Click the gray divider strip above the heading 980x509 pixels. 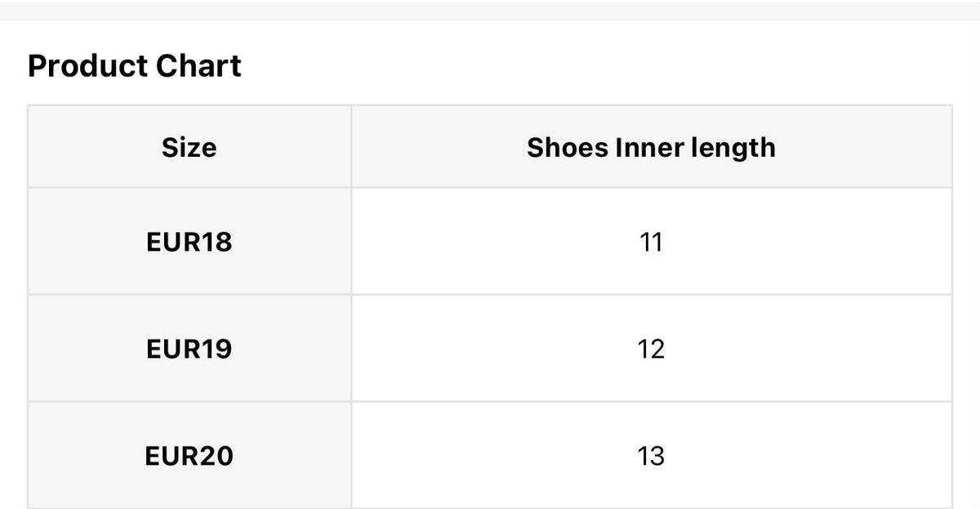tap(490, 11)
